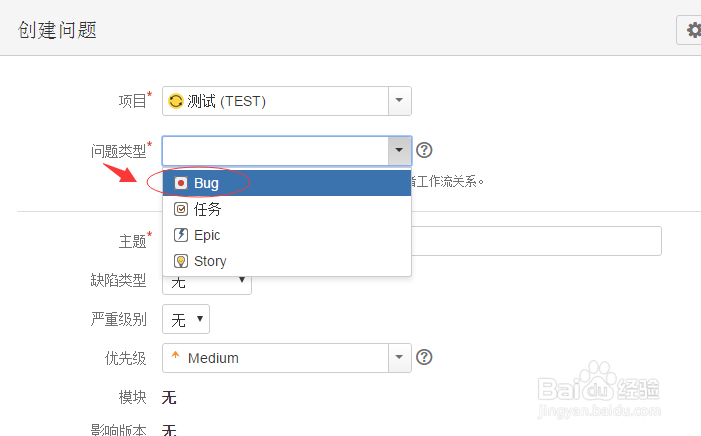
Task: Click the 任务 checkbox icon in dropdown
Action: (x=181, y=209)
